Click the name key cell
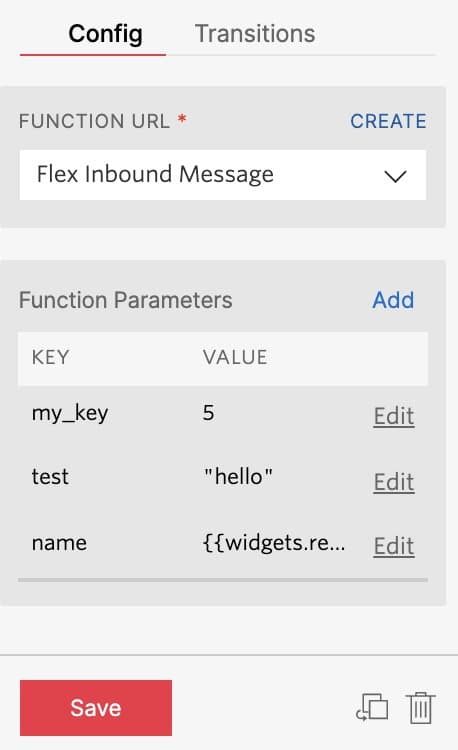Screen dimensions: 458x750 click(59, 543)
